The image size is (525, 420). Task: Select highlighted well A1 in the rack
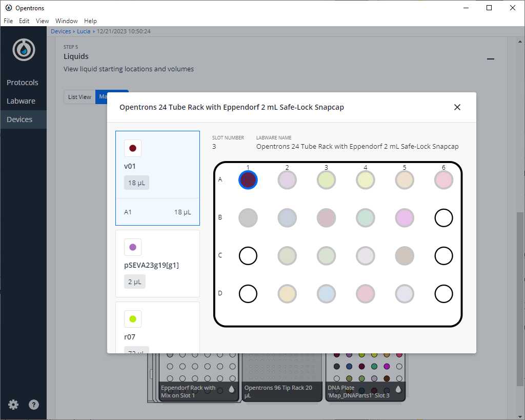[x=248, y=180]
